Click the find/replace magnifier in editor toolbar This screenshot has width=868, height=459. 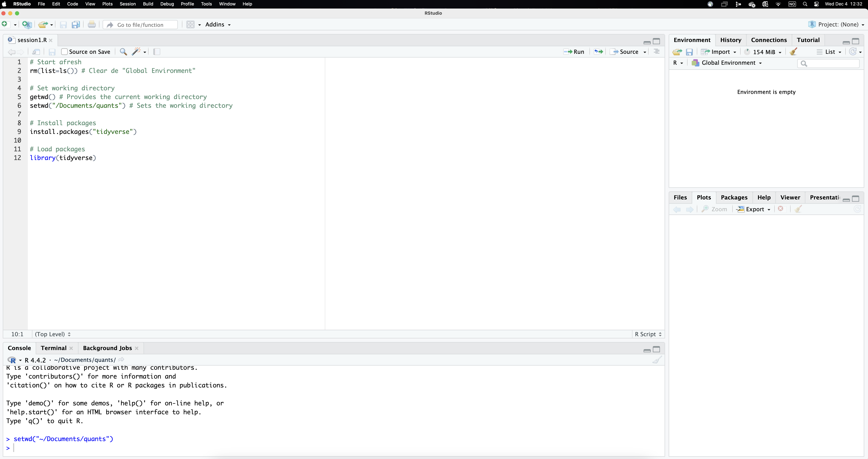pyautogui.click(x=123, y=52)
